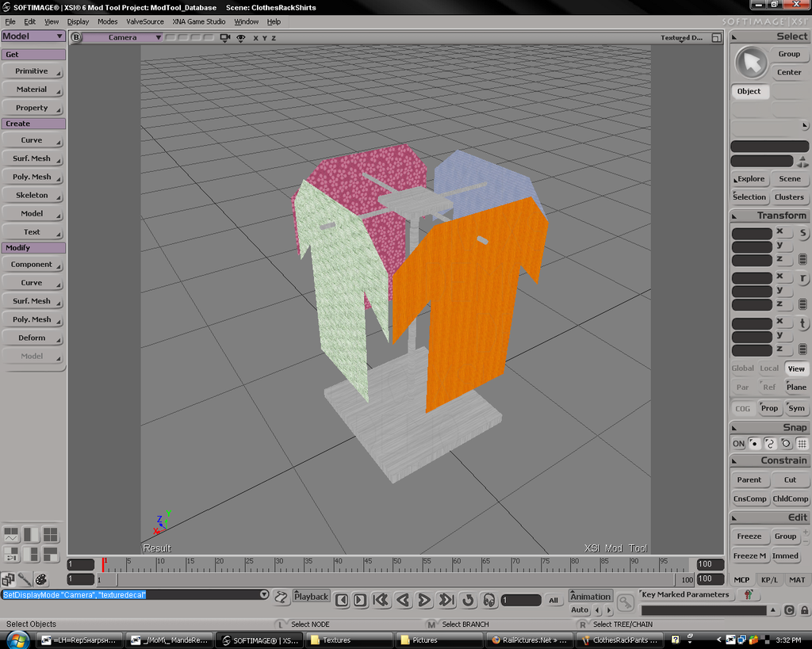812x649 pixels.
Task: Open the ValveSource menu
Action: click(x=145, y=21)
